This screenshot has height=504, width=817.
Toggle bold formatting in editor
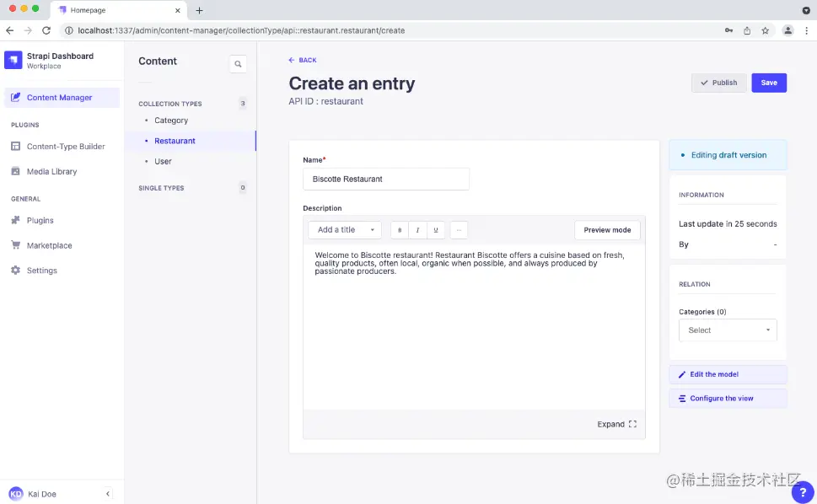coord(400,230)
